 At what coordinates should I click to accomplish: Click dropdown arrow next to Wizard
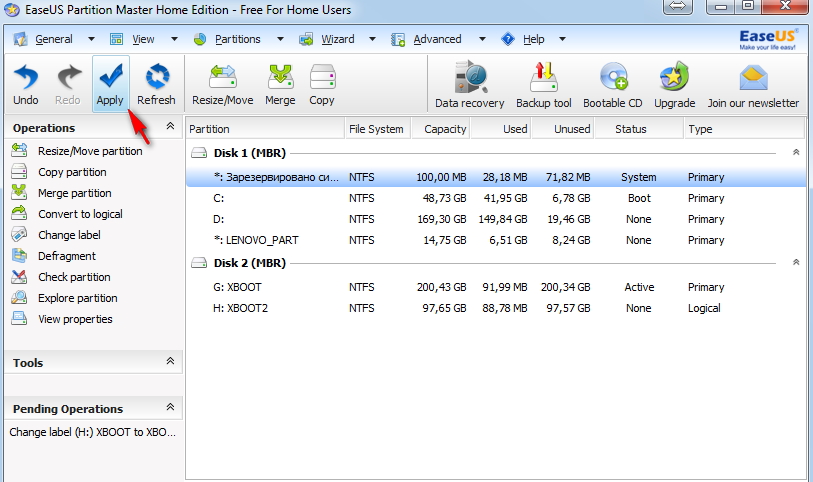click(x=372, y=39)
